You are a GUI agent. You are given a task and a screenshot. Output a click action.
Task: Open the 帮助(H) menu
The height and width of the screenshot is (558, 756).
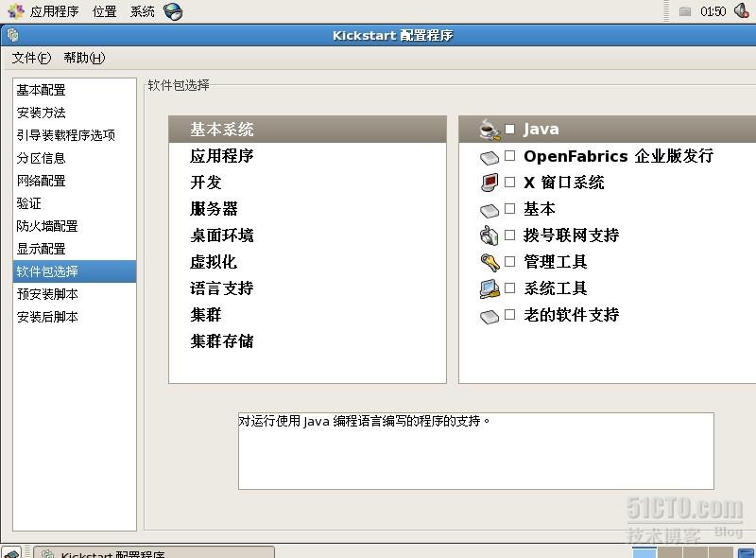click(84, 58)
